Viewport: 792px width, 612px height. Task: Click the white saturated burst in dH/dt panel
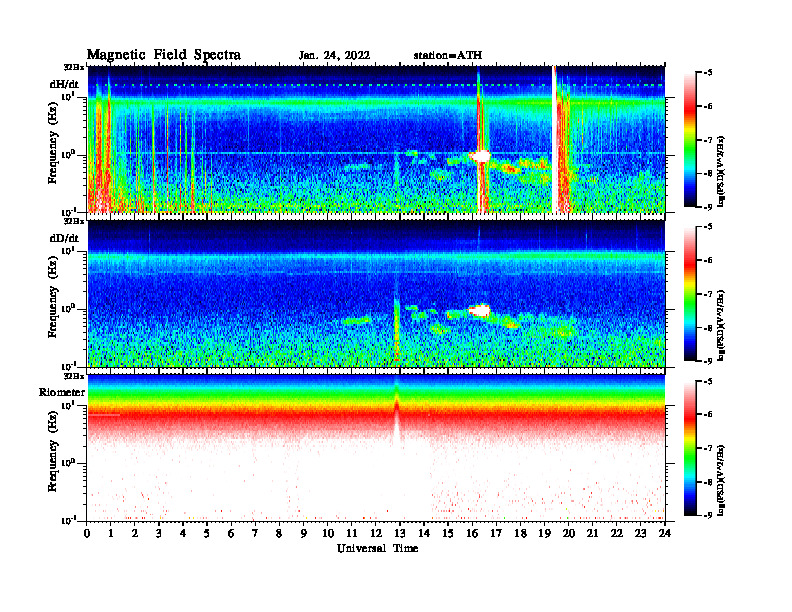(480, 156)
